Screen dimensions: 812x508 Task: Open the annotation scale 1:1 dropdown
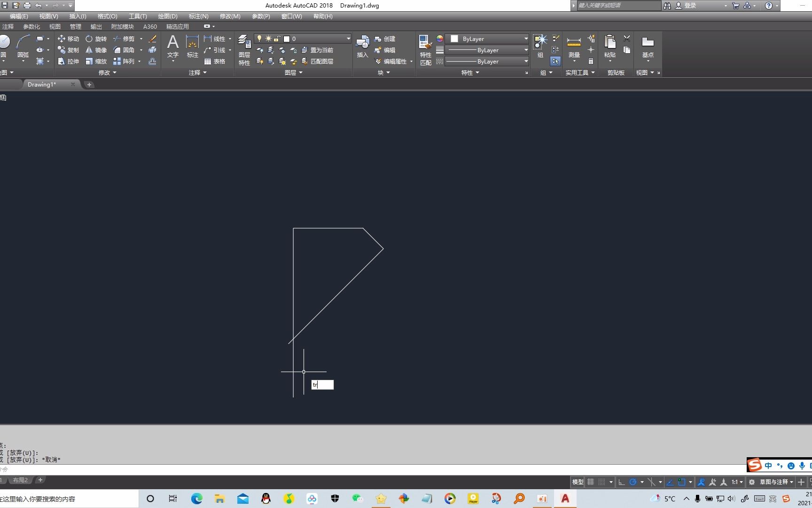pos(735,482)
